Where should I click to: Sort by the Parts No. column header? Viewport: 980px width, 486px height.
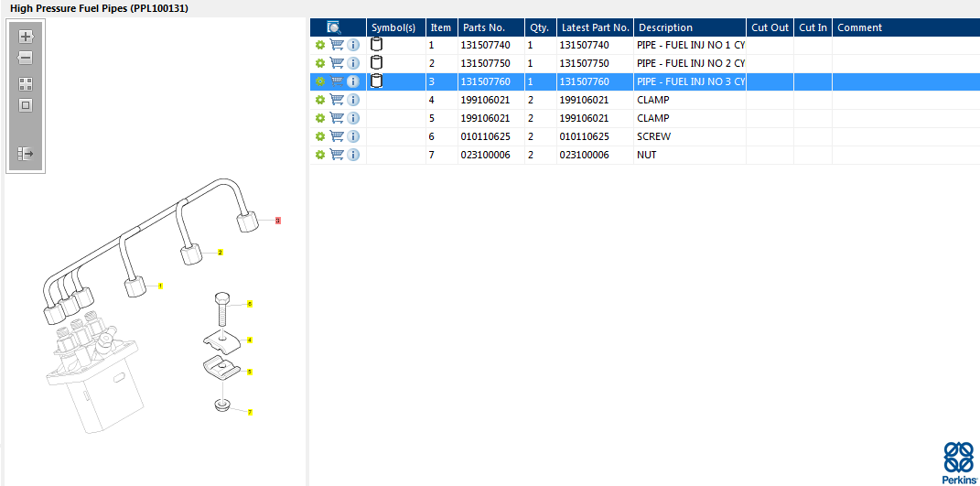[491, 27]
